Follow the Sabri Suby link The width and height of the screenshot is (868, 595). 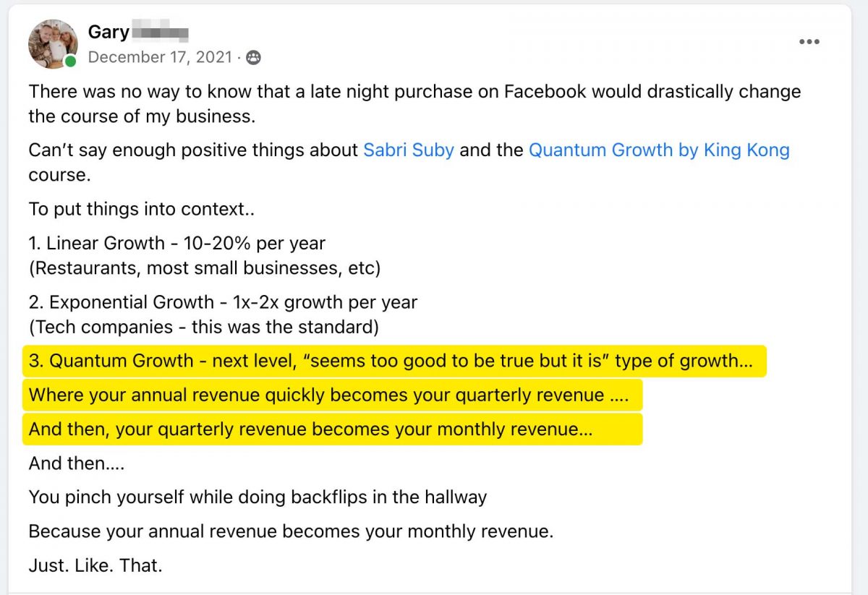[x=409, y=150]
